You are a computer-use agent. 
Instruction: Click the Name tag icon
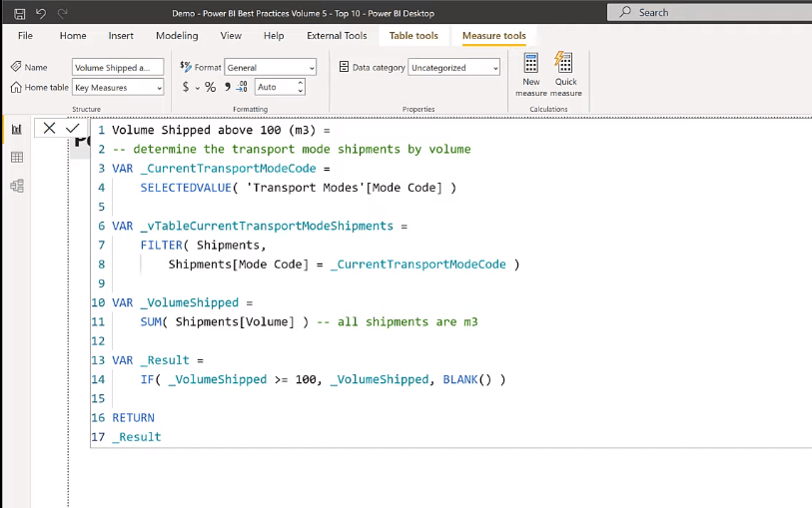click(16, 67)
